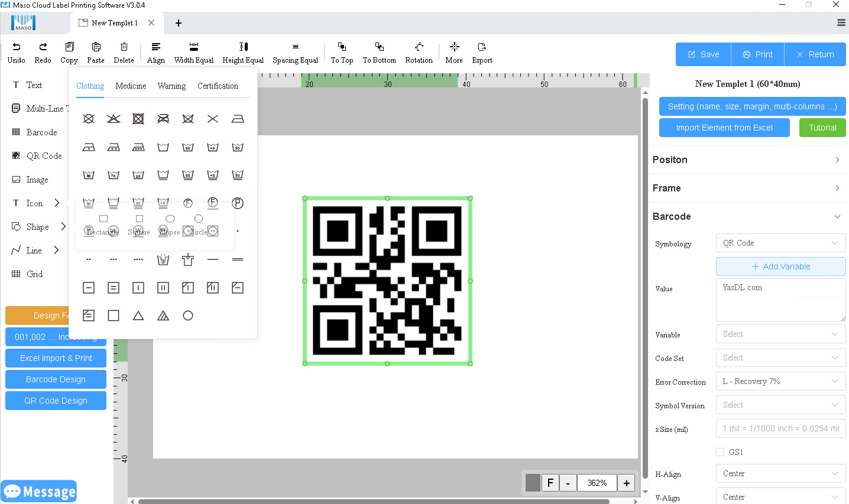The image size is (849, 504).
Task: Apply Width Equal to elements
Action: click(x=194, y=53)
